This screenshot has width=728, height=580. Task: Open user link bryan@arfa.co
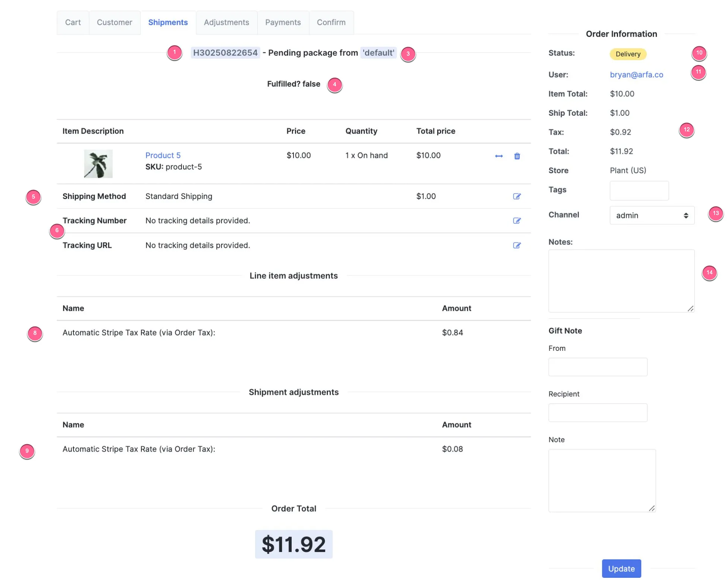click(636, 75)
